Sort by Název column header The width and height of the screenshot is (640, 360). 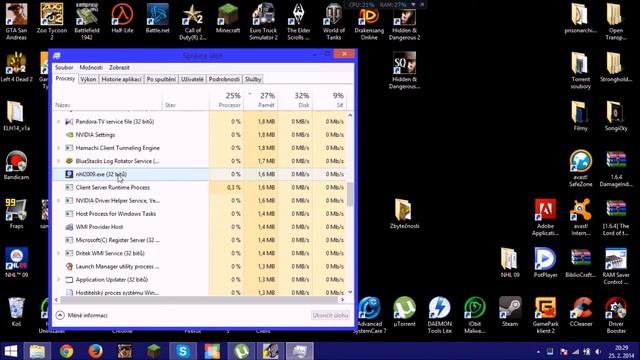click(107, 100)
